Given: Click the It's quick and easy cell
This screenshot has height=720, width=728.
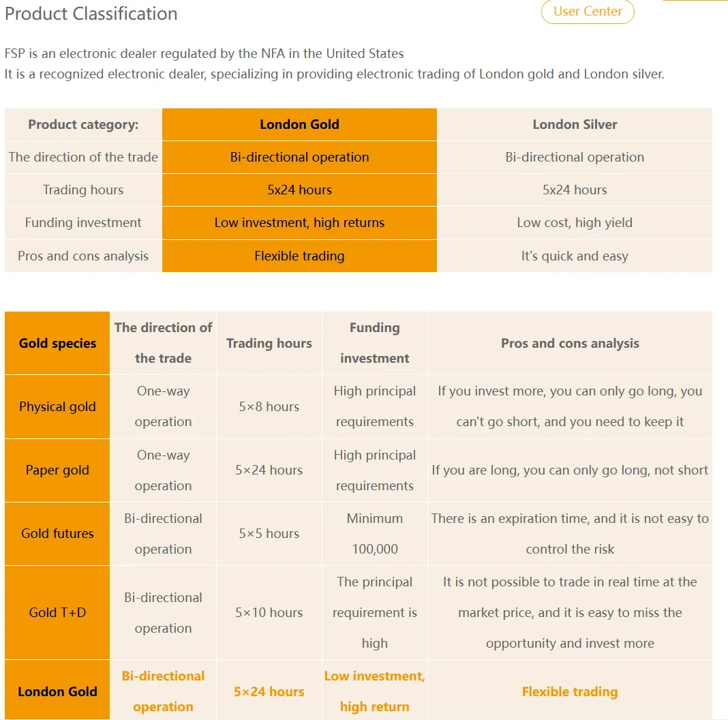Looking at the screenshot, I should coord(575,256).
